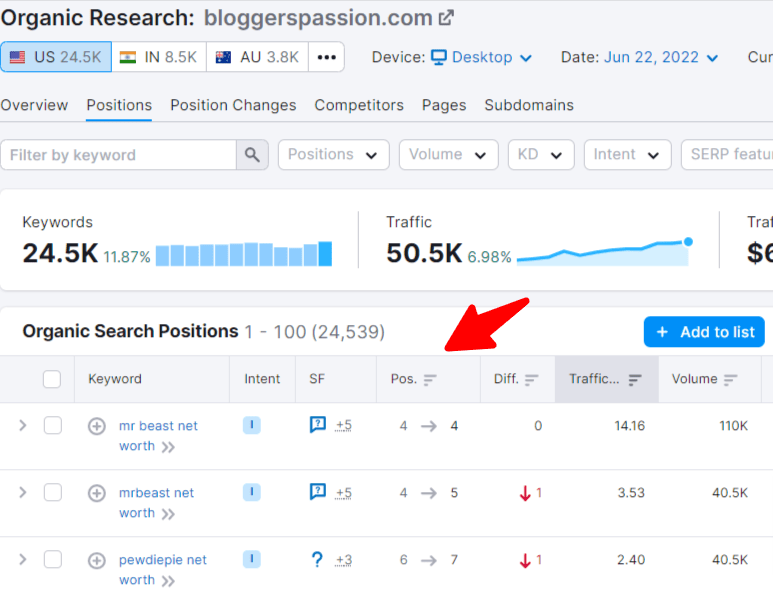The width and height of the screenshot is (773, 594).
Task: Click the SF column header
Action: (317, 379)
